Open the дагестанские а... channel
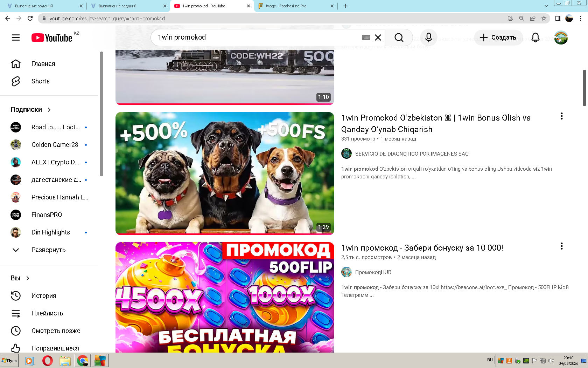 coord(49,180)
